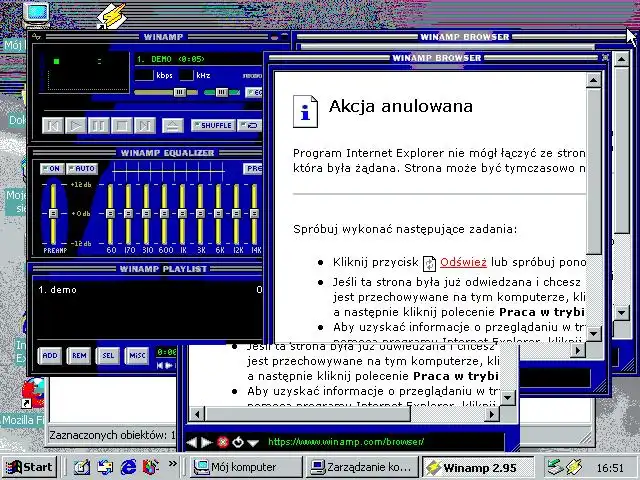Toggle repeat mode in Winamp

coord(249,125)
